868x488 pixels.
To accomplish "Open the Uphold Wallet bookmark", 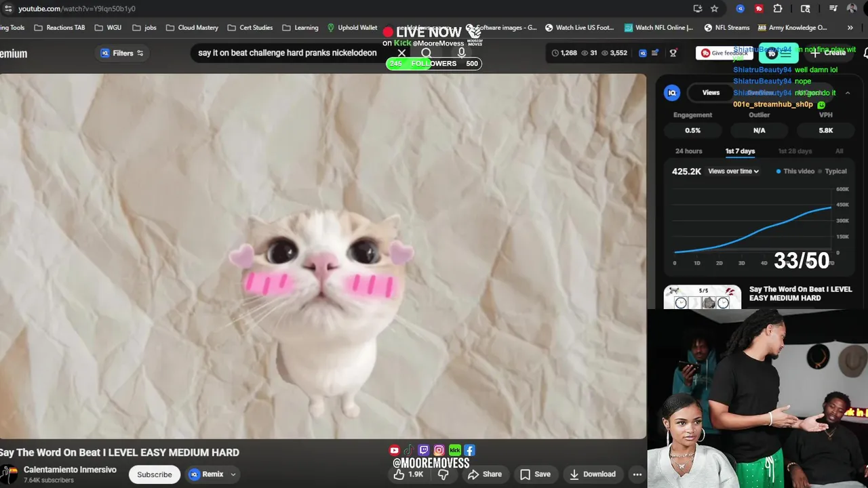I will tap(352, 28).
